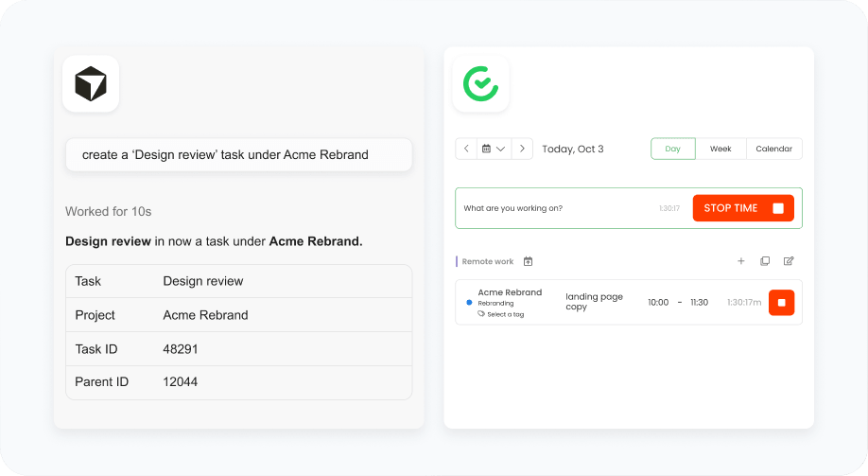Add a new entry with the plus icon

pos(740,261)
